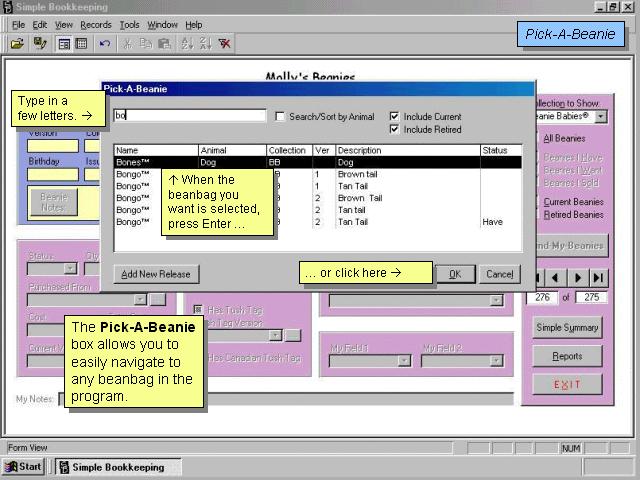Viewport: 640px width, 480px height.
Task: Switch to datasheet view toolbar icon
Action: 81,44
